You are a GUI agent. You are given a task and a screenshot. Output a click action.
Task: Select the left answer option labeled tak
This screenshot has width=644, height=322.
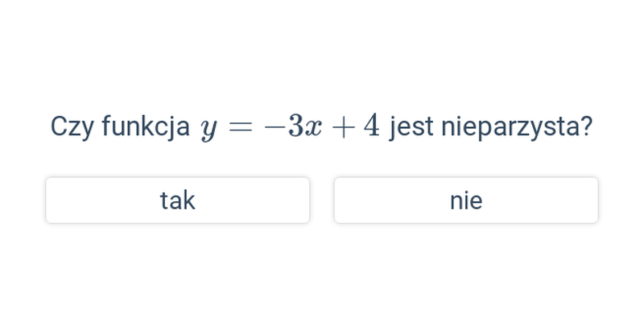177,200
